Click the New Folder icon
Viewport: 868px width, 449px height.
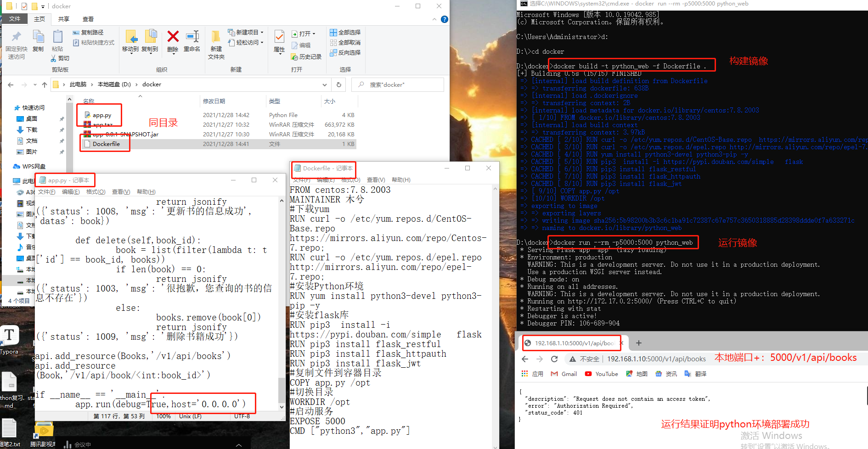[216, 36]
